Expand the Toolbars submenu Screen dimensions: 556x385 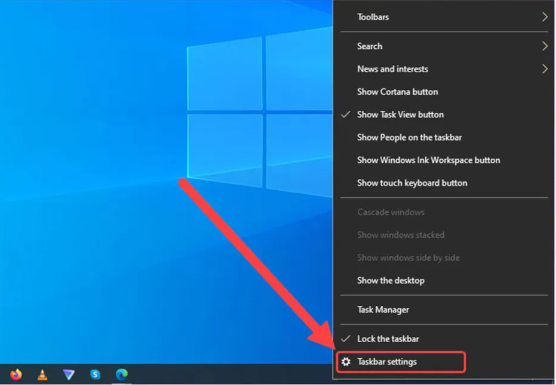point(444,17)
